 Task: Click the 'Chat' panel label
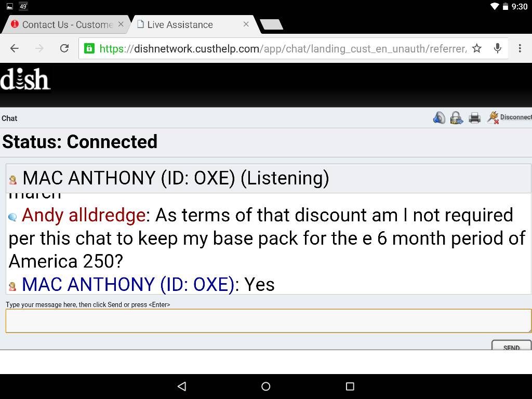tap(9, 118)
